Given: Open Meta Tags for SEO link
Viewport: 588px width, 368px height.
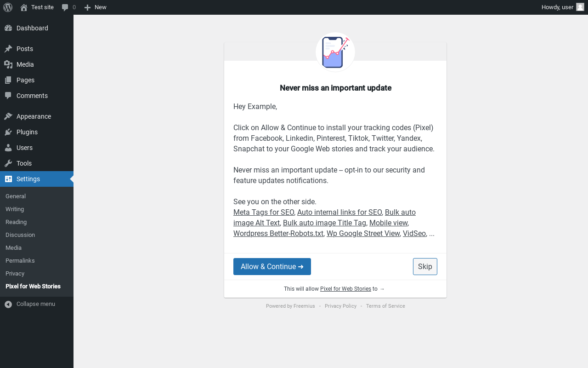Looking at the screenshot, I should click(x=264, y=212).
